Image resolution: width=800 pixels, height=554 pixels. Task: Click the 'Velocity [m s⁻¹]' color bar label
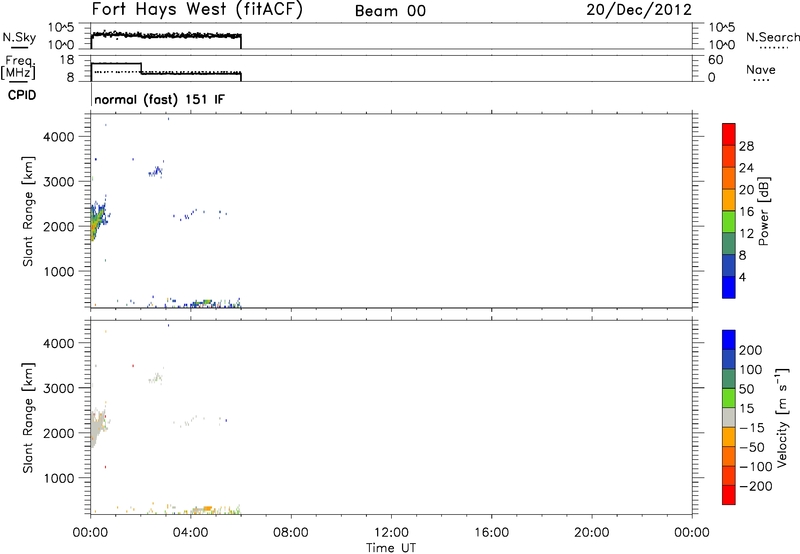(x=782, y=417)
